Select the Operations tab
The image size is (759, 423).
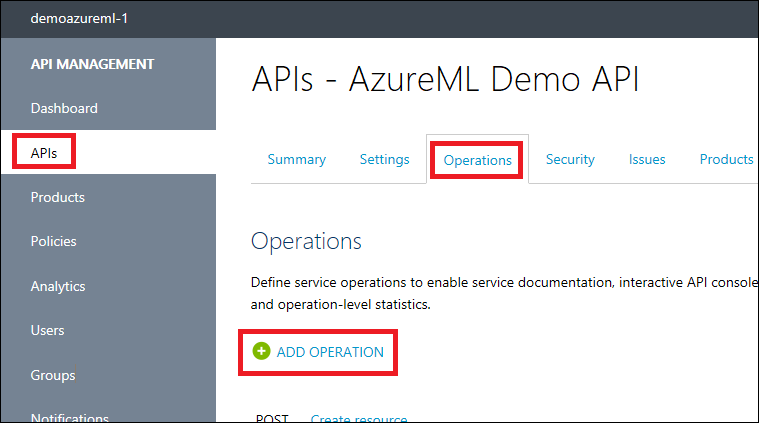(x=478, y=160)
